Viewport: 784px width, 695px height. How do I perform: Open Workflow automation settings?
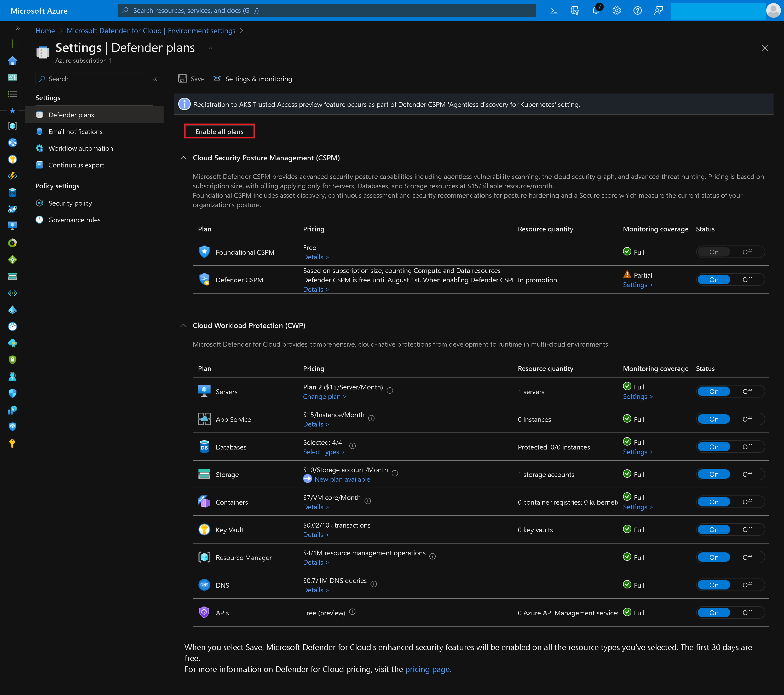pos(80,148)
